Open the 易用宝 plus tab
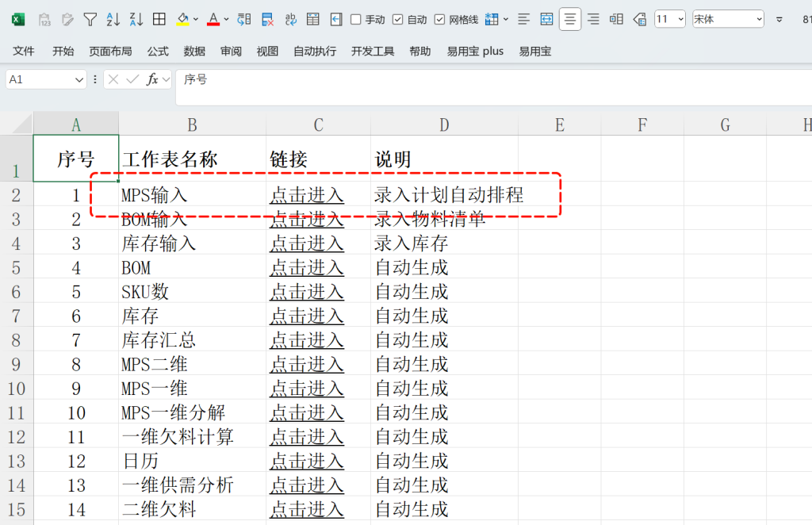This screenshot has height=525, width=812. [x=475, y=52]
